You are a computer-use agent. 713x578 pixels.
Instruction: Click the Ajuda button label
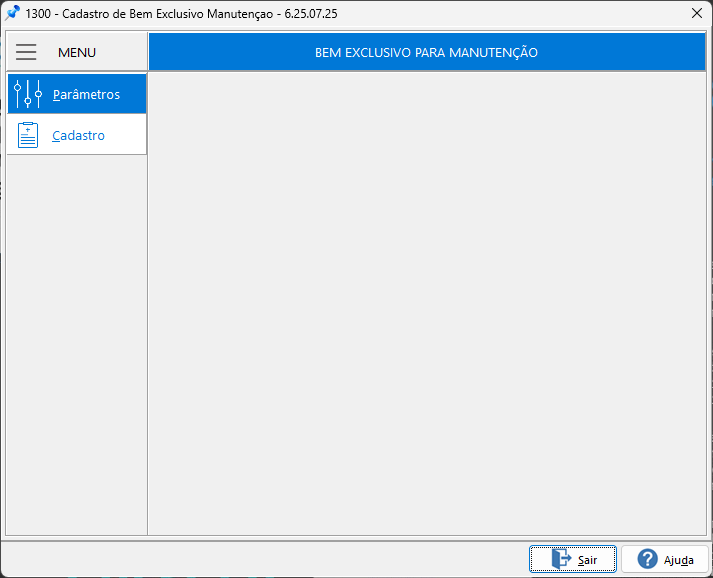point(678,560)
